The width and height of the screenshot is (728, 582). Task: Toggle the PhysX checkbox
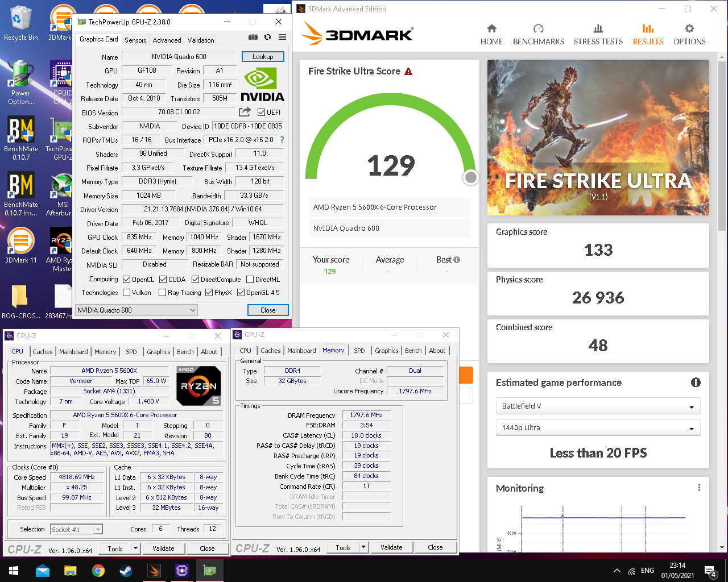209,293
